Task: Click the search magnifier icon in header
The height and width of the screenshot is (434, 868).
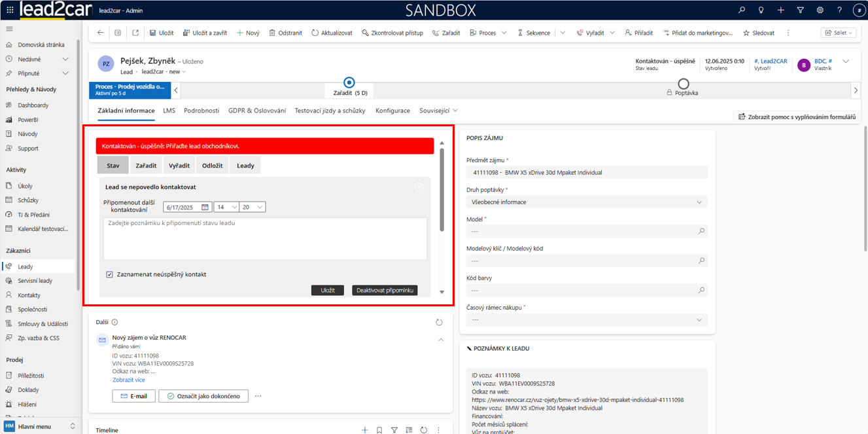Action: (x=741, y=10)
